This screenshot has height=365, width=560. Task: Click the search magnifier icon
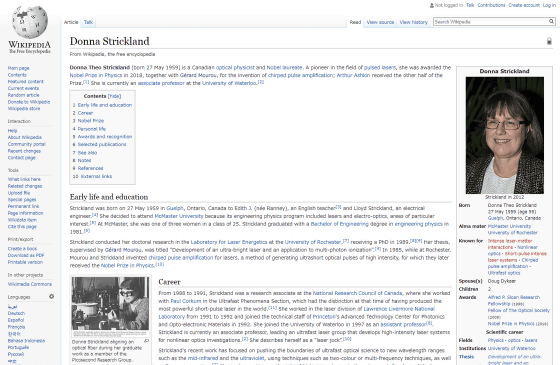[551, 22]
